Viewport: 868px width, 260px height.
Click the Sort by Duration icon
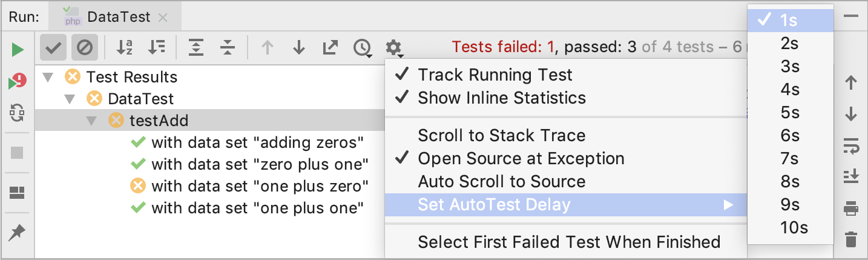click(156, 47)
